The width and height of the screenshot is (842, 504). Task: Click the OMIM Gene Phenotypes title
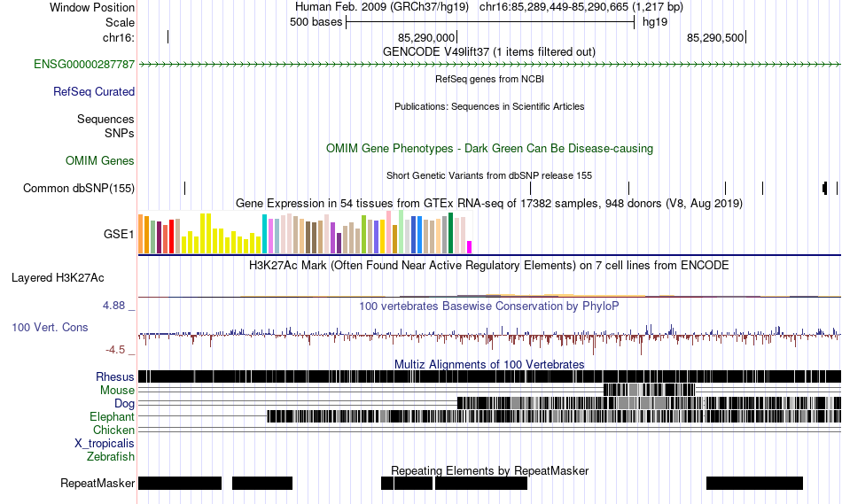click(490, 149)
